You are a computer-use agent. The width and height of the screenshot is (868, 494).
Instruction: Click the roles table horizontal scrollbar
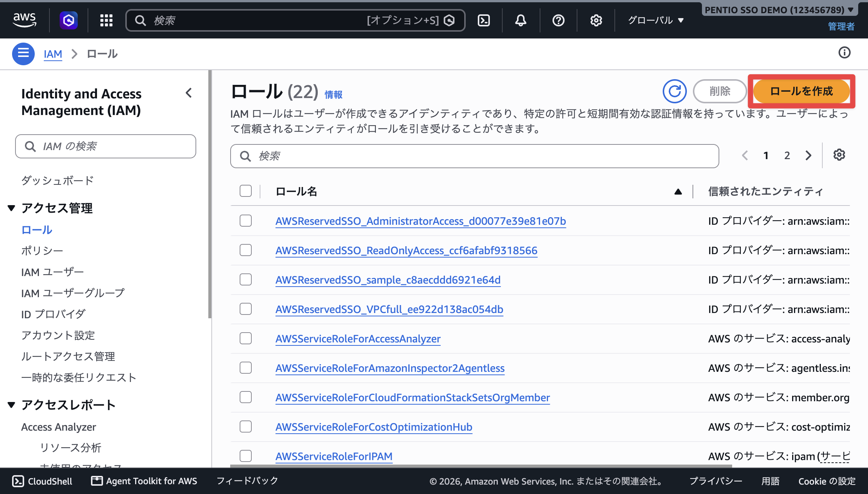481,466
